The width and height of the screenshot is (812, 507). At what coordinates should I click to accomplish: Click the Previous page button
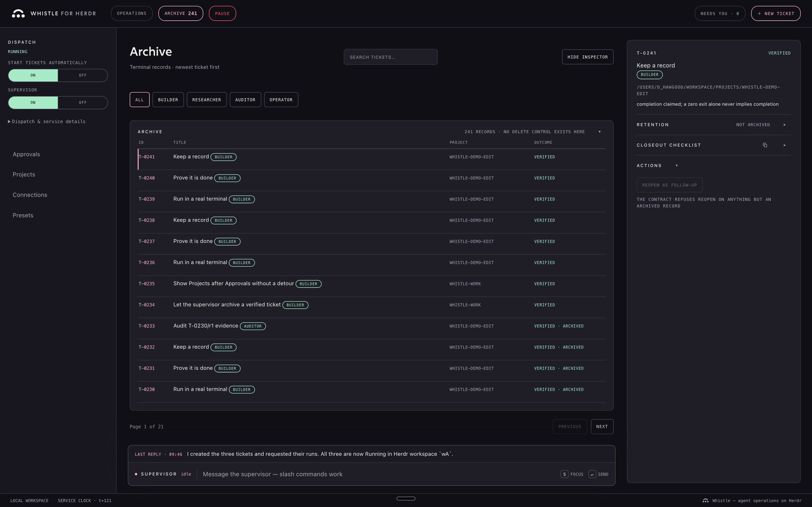(570, 427)
